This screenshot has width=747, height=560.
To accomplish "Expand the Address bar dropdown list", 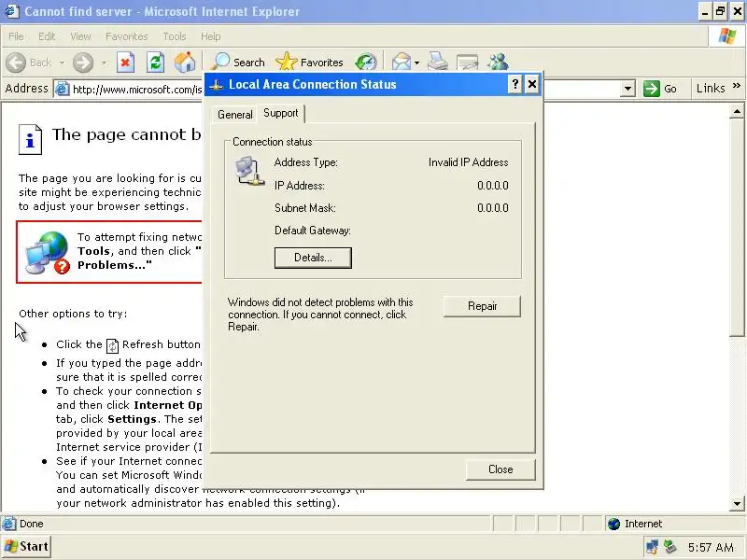I will [x=627, y=89].
